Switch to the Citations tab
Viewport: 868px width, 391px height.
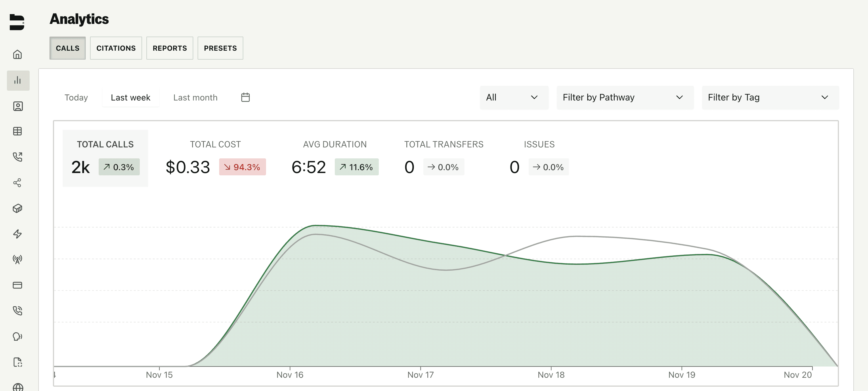tap(116, 48)
